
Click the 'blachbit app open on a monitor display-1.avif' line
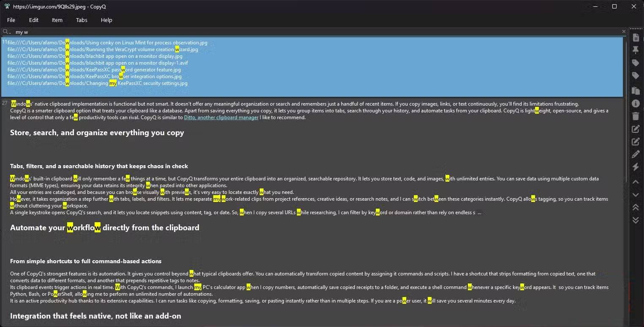click(98, 63)
